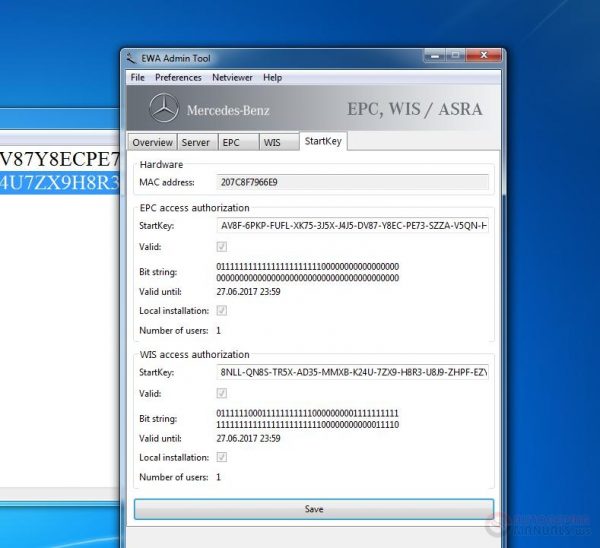600x548 pixels.
Task: Open the File menu
Action: 137,78
